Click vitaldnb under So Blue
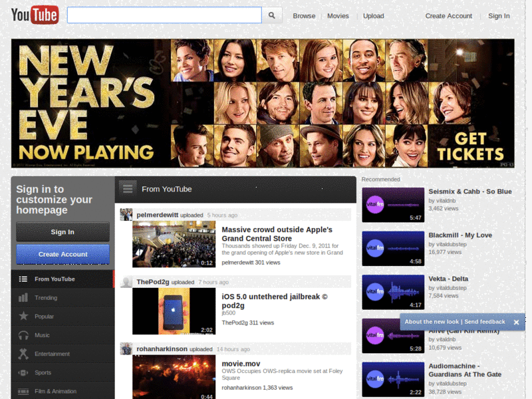Image resolution: width=532 pixels, height=399 pixels. pos(446,201)
